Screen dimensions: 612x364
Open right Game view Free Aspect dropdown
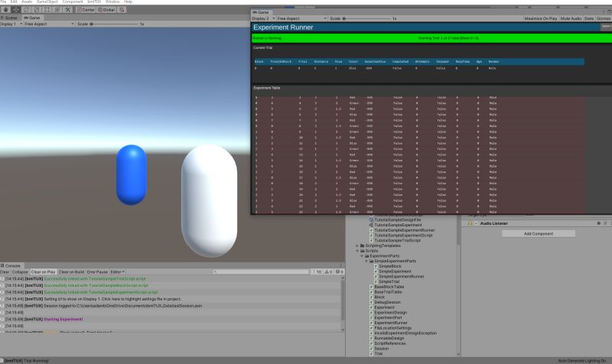click(301, 18)
